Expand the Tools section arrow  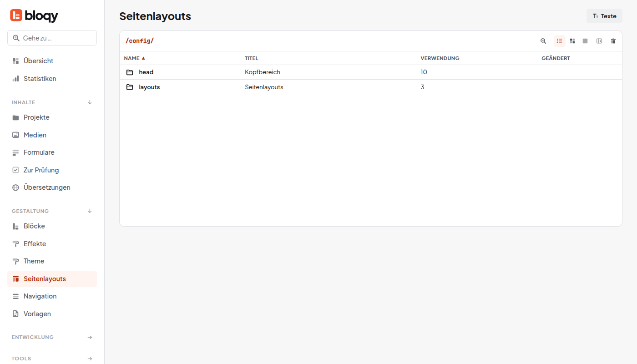pyautogui.click(x=90, y=359)
